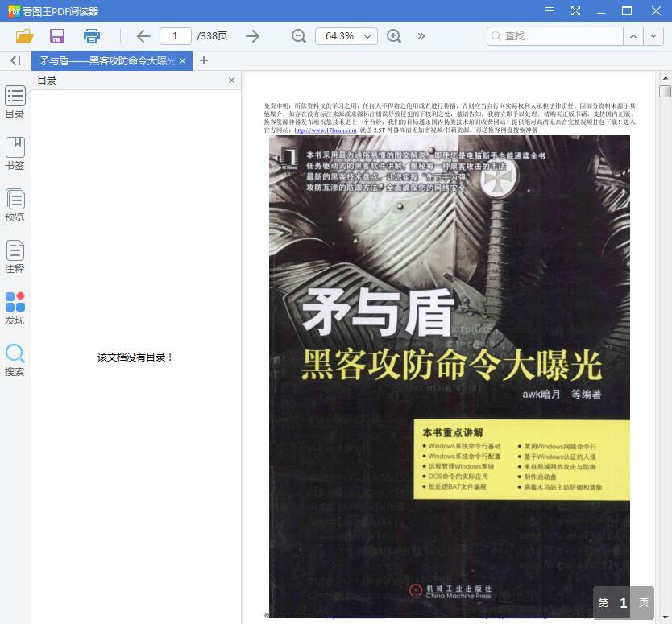Image resolution: width=672 pixels, height=624 pixels.
Task: Click the scrollbar up arrow
Action: click(x=665, y=78)
